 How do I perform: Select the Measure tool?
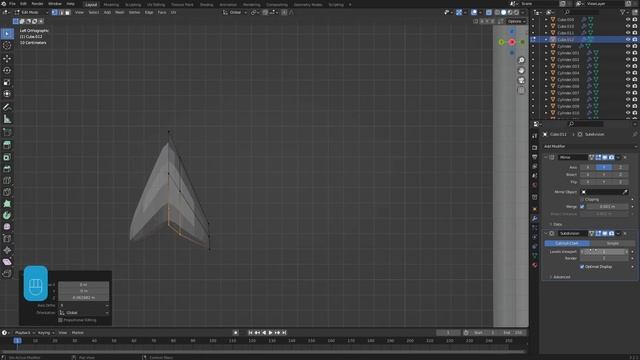7,119
